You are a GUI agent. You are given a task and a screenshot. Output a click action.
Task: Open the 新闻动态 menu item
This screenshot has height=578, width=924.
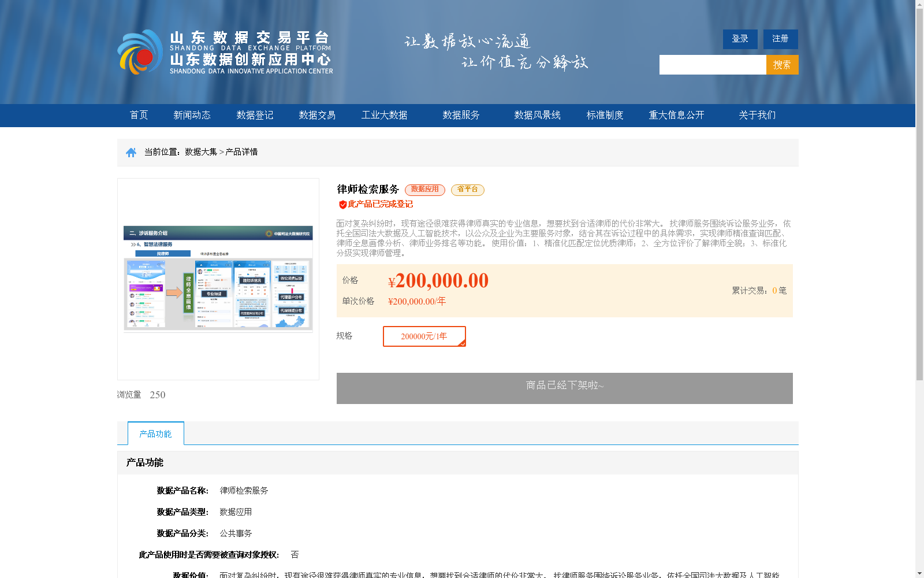(192, 115)
